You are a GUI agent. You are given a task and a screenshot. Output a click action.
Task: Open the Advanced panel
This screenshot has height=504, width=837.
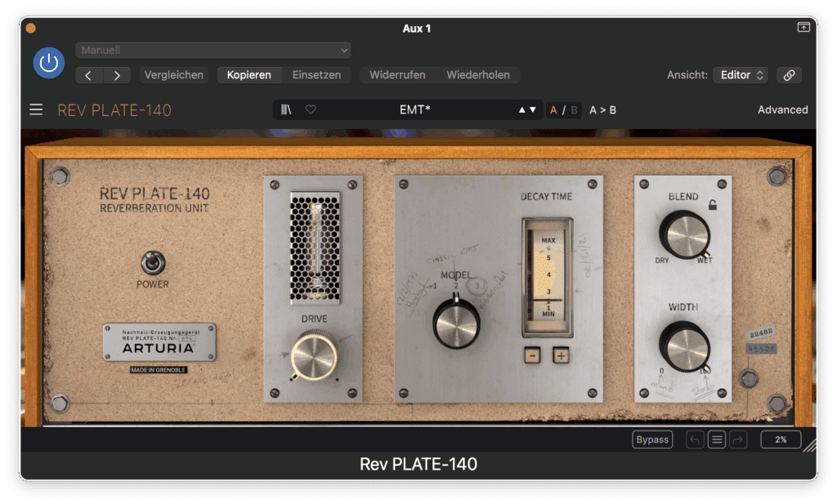click(x=782, y=109)
